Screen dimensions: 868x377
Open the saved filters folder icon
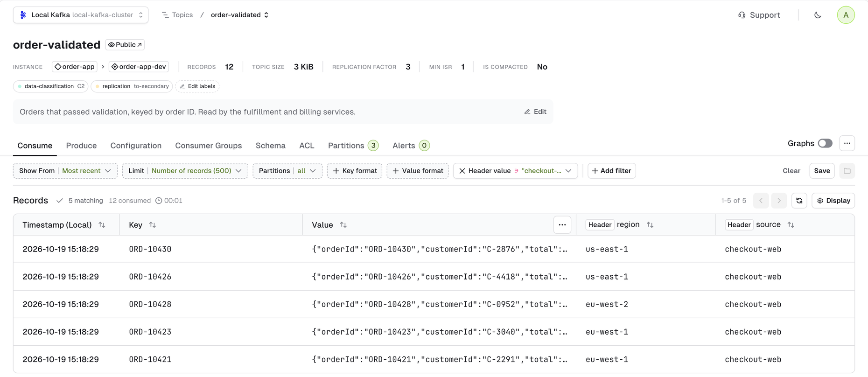(x=847, y=171)
